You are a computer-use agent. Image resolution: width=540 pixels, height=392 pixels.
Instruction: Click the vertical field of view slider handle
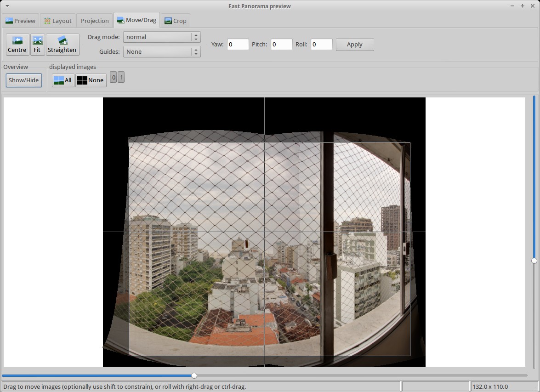click(534, 261)
